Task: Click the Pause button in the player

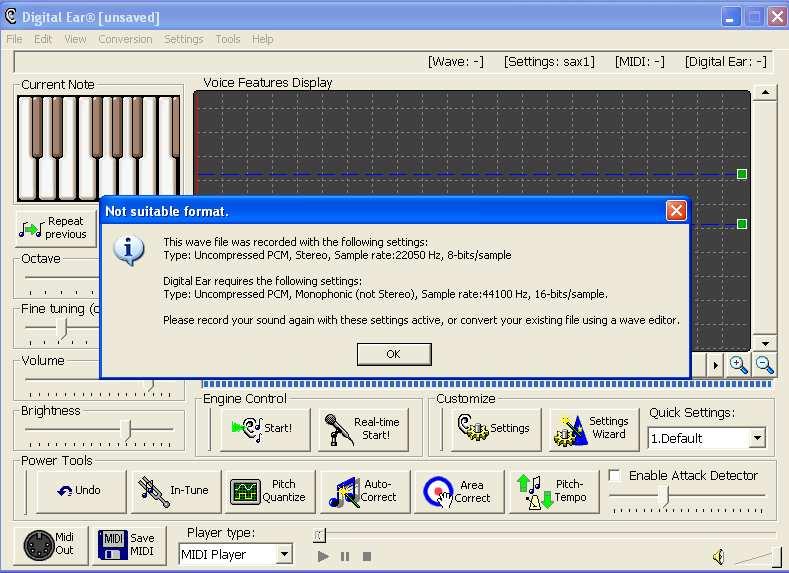Action: click(x=345, y=556)
